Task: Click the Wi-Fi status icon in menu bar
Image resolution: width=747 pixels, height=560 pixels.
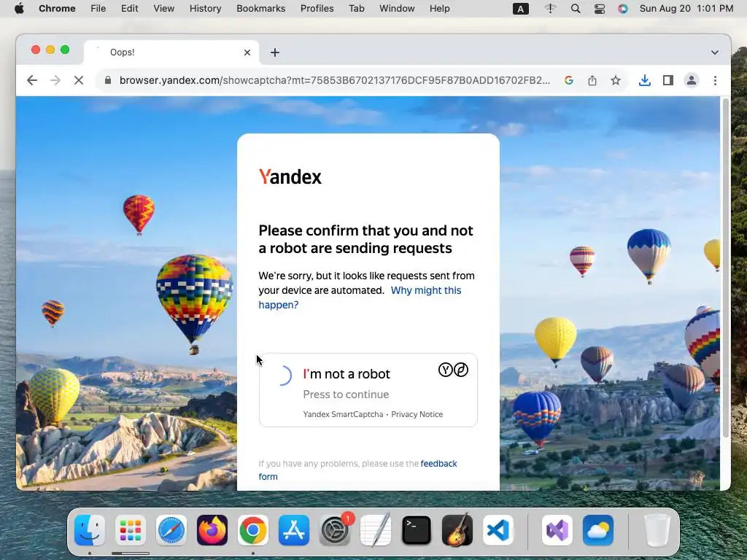Action: (x=550, y=9)
